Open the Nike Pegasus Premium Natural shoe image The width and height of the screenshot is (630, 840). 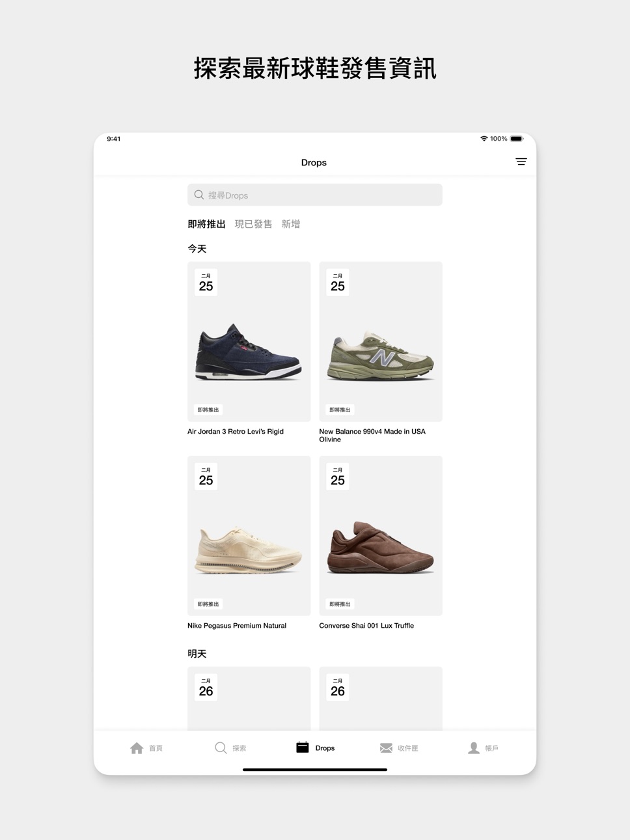click(249, 551)
